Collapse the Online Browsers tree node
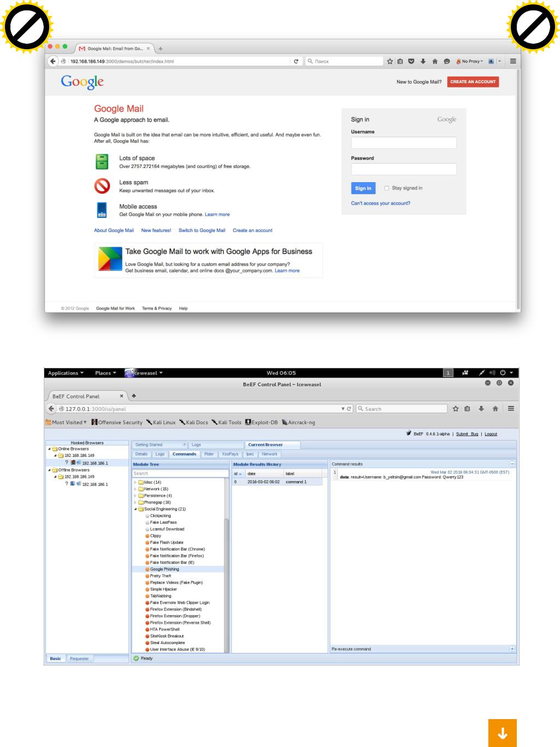Image resolution: width=560 pixels, height=747 pixels. (x=49, y=449)
